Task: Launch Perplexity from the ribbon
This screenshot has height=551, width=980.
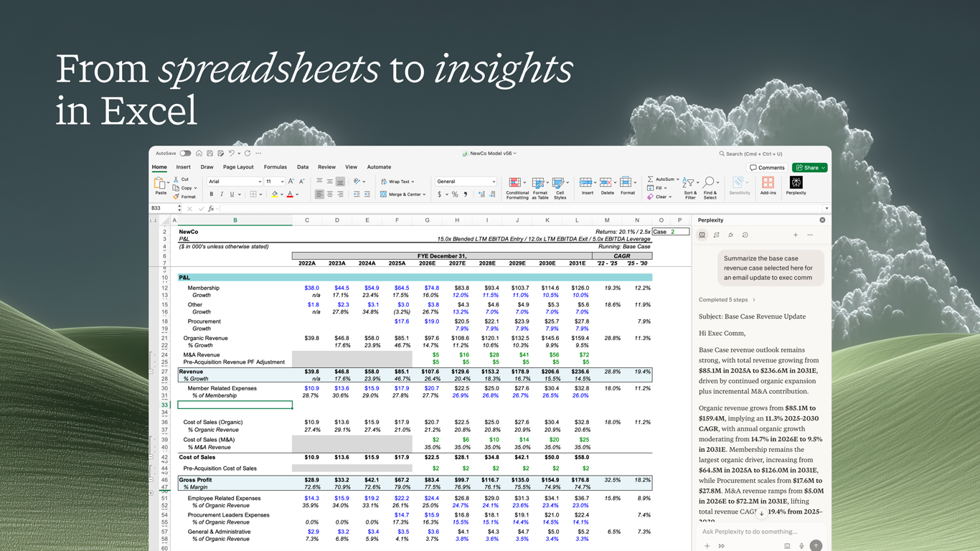Action: tap(796, 186)
